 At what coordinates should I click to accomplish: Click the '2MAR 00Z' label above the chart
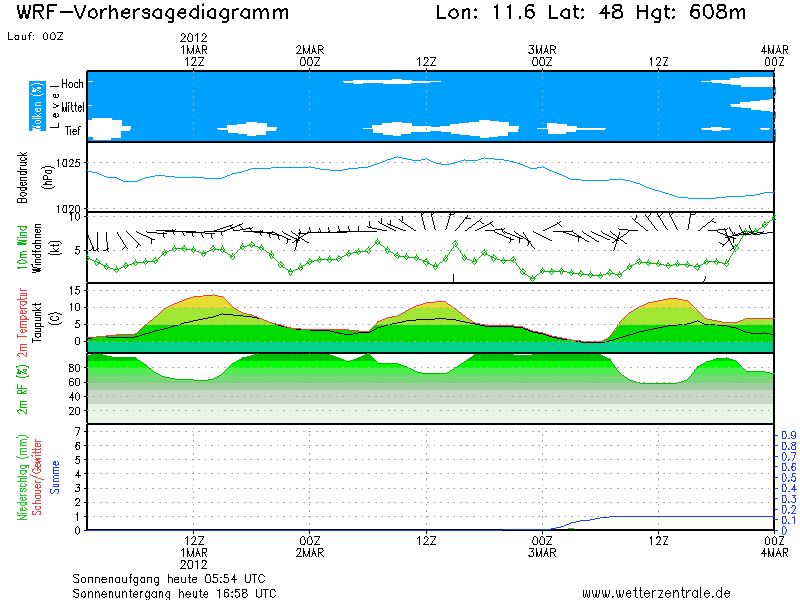(x=310, y=56)
